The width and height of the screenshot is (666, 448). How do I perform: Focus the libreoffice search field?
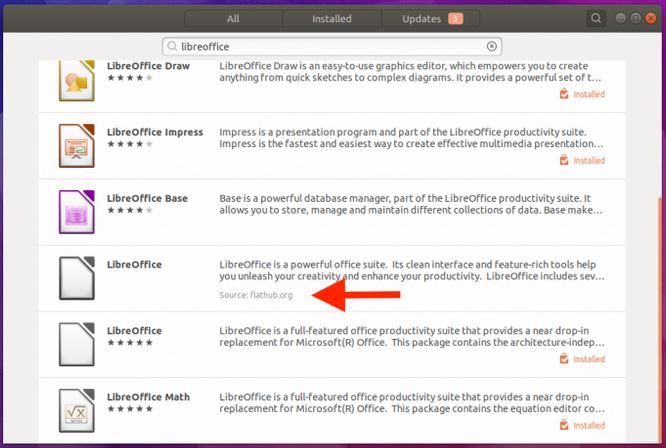point(332,46)
